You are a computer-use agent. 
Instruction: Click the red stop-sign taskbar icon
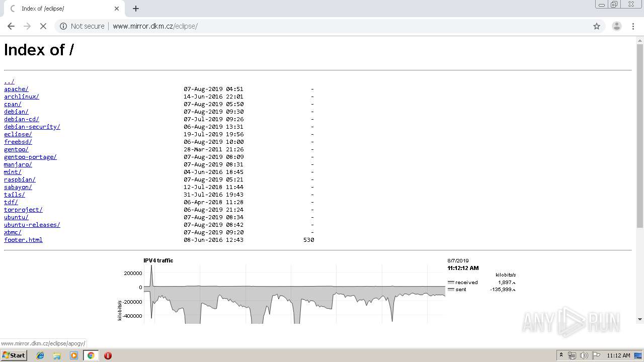108,355
